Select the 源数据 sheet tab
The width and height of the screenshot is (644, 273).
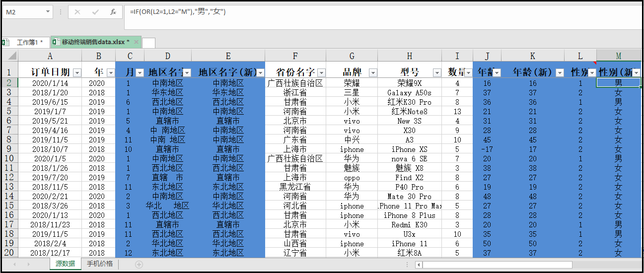65,264
